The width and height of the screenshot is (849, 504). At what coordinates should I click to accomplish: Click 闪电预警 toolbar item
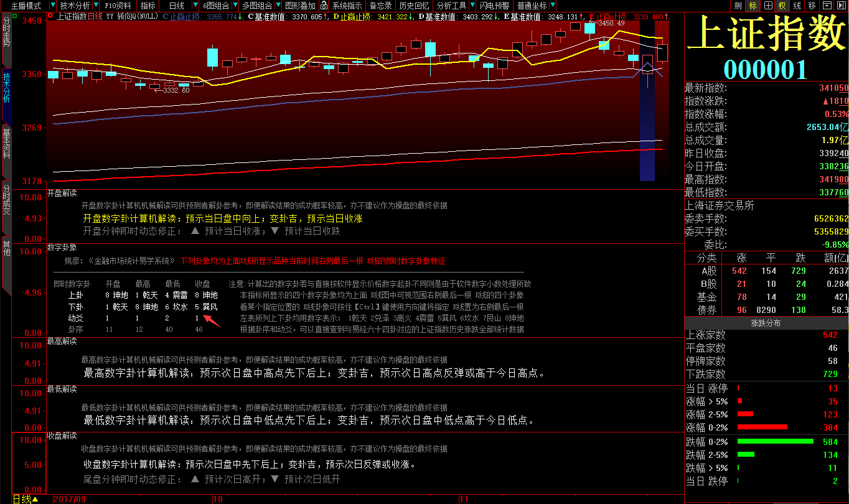tap(494, 6)
